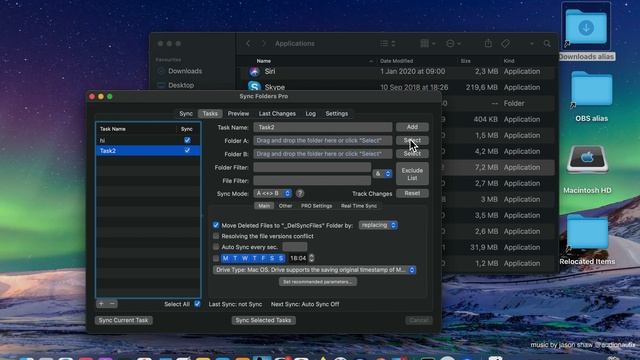The height and width of the screenshot is (360, 640).
Task: Click the Finder share icon
Action: (x=488, y=43)
